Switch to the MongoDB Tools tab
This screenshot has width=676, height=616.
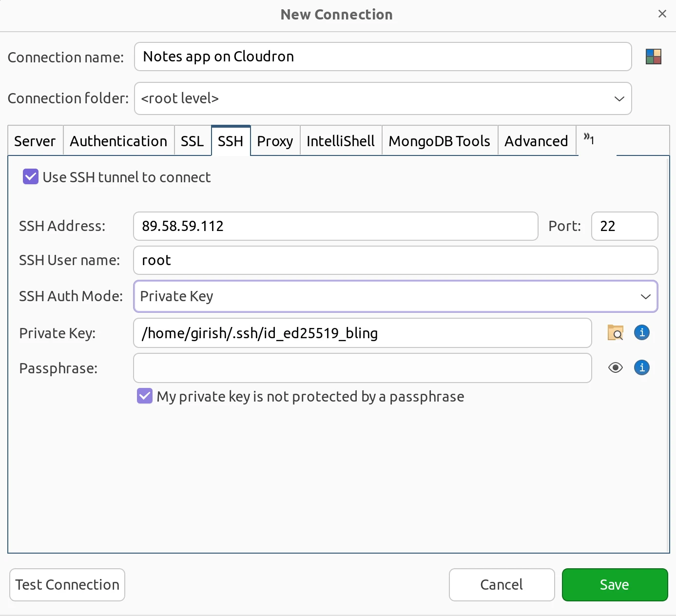[439, 141]
